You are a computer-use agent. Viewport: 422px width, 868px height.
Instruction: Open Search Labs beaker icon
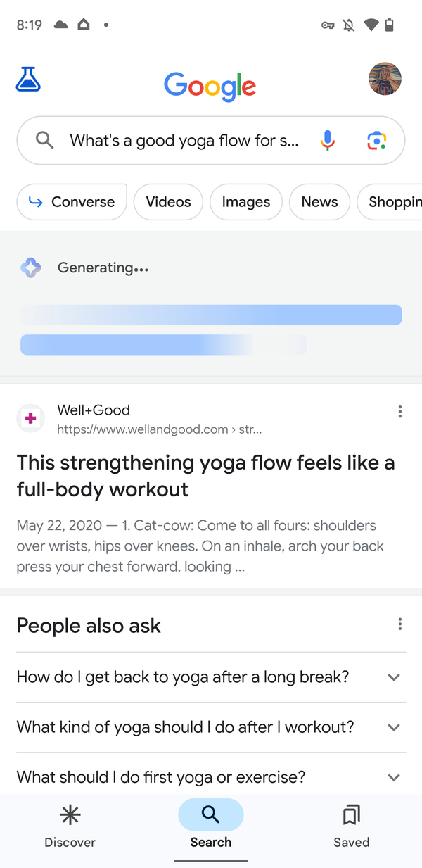tap(28, 80)
